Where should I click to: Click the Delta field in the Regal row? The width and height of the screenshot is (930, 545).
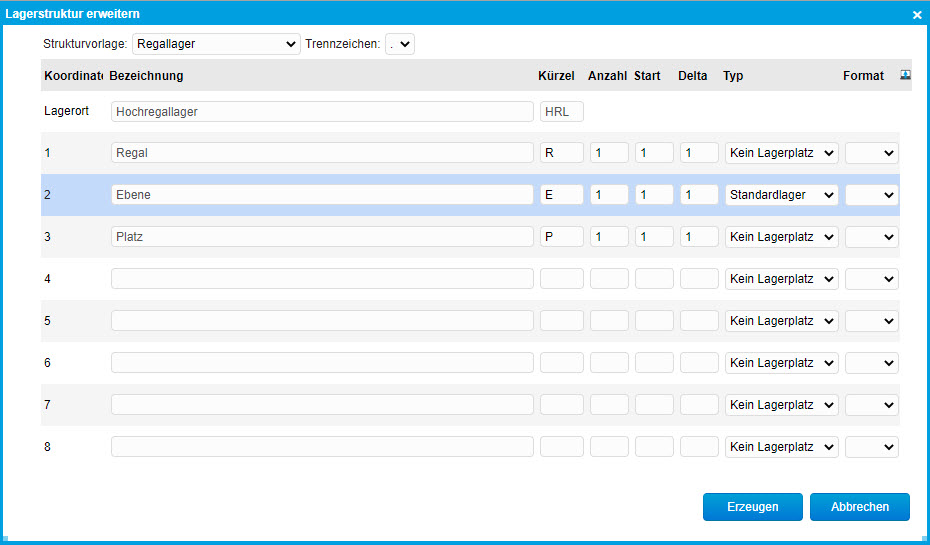pyautogui.click(x=699, y=153)
